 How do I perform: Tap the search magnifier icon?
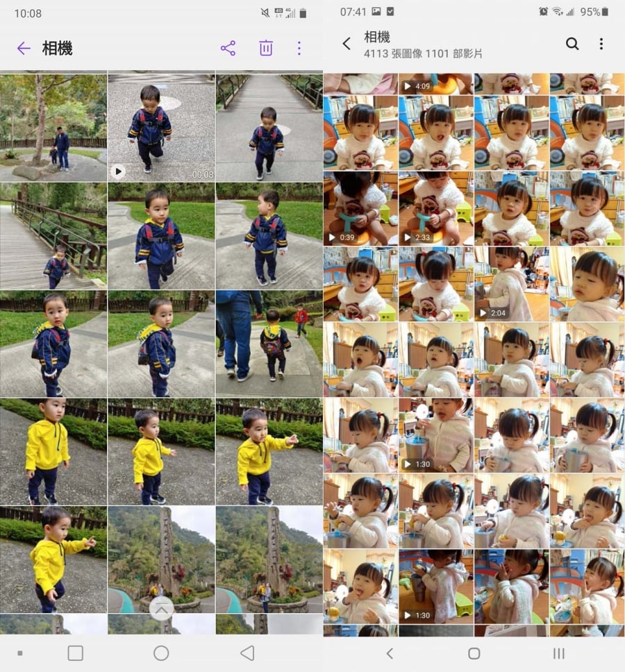click(572, 44)
